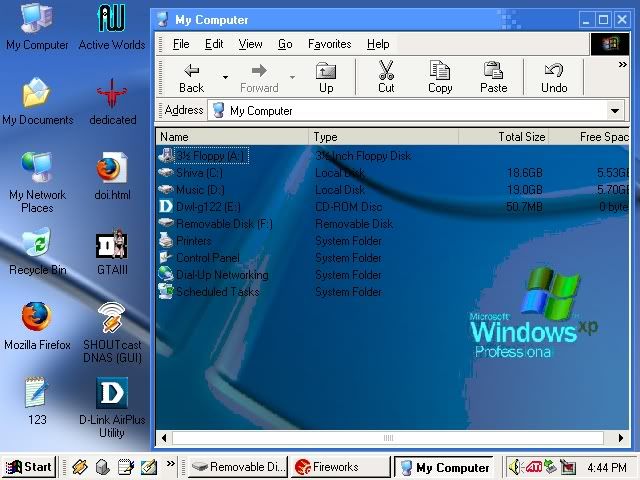Sort by the Name column header
This screenshot has width=640, height=480.
tap(232, 137)
